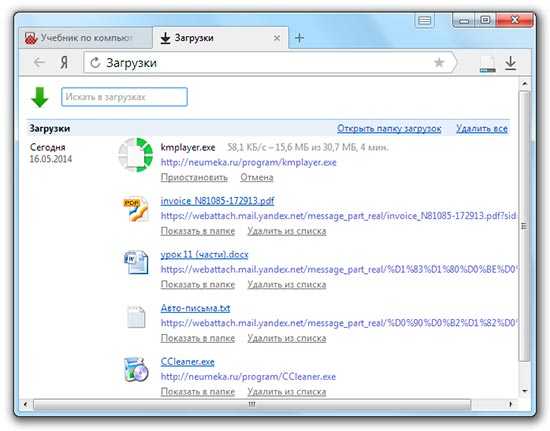The height and width of the screenshot is (431, 550).
Task: Click the PDF icon of the invoice file
Action: [136, 209]
